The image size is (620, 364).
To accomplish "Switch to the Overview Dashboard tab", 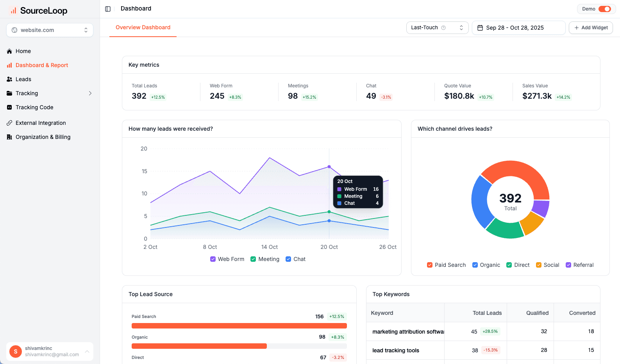I will (143, 27).
